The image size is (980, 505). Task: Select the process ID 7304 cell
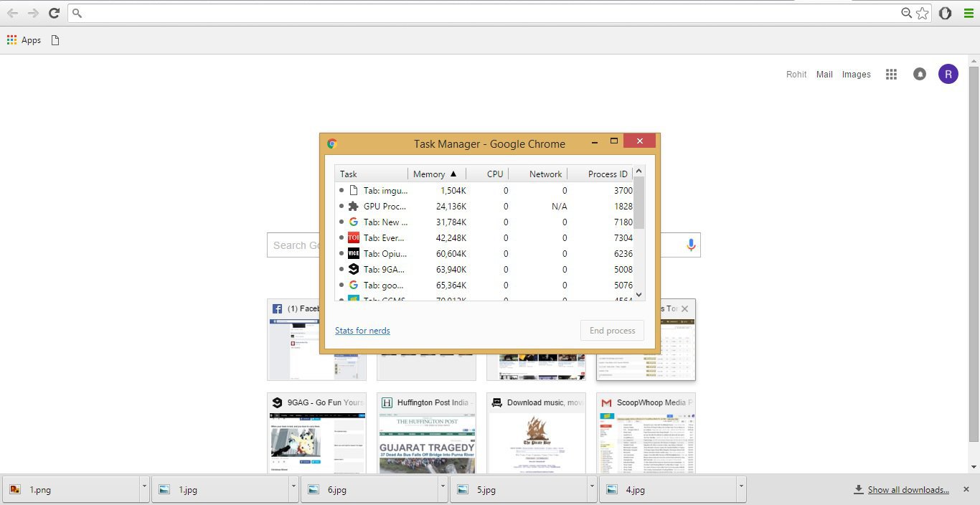[x=623, y=237]
